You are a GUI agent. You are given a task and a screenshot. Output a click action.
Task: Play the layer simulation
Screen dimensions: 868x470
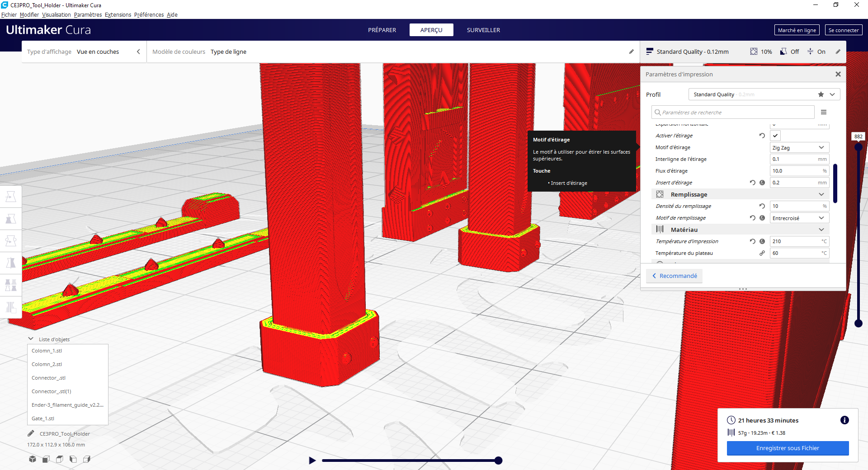tap(312, 461)
